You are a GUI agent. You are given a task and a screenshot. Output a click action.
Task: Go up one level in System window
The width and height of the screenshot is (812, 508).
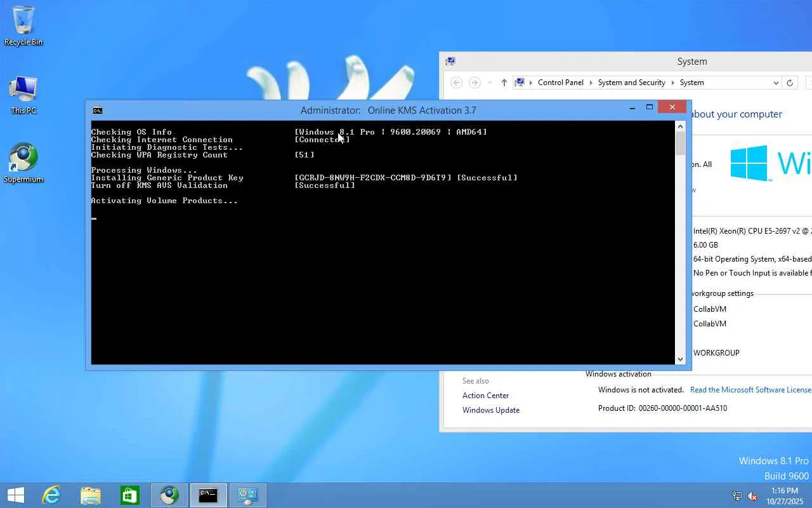504,83
